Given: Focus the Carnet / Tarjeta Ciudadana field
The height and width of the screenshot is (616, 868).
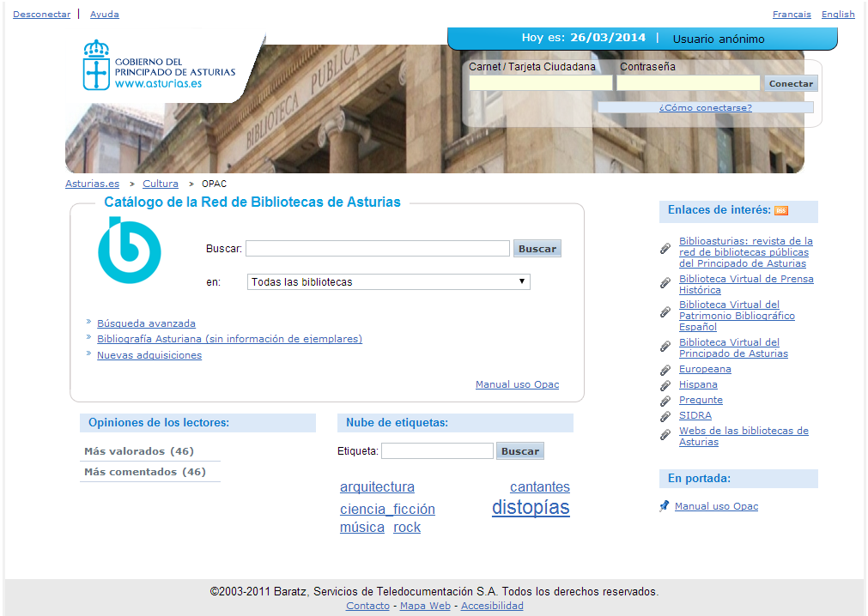Looking at the screenshot, I should click(x=541, y=83).
